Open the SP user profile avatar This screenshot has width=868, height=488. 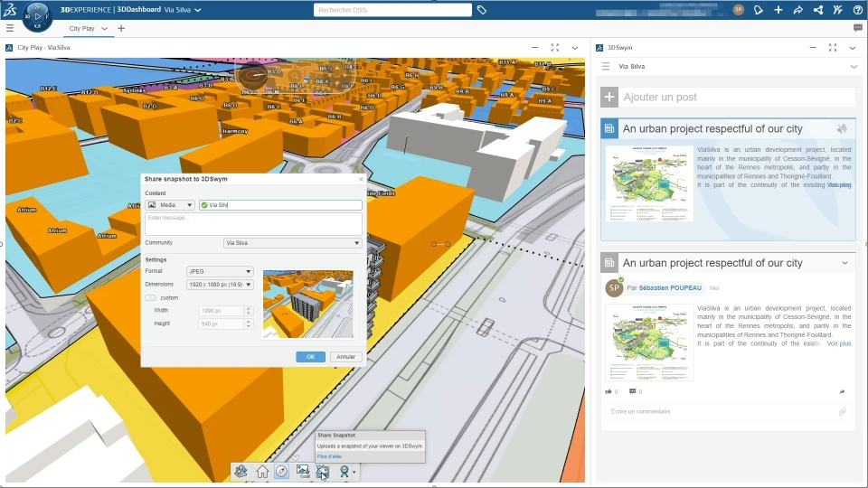[x=738, y=10]
